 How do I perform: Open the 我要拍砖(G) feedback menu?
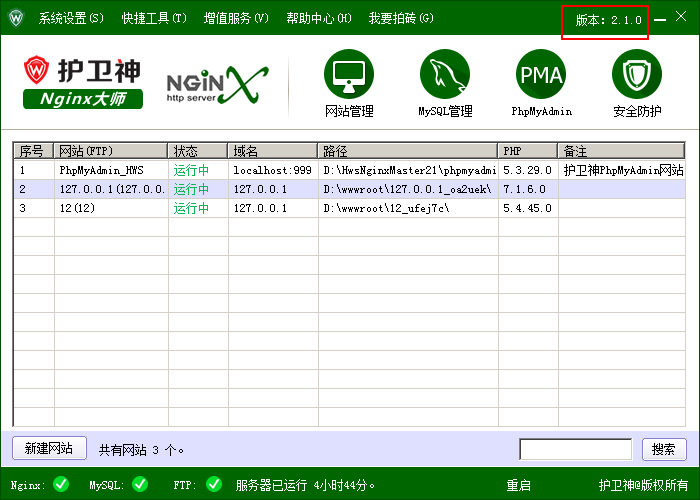pyautogui.click(x=401, y=18)
